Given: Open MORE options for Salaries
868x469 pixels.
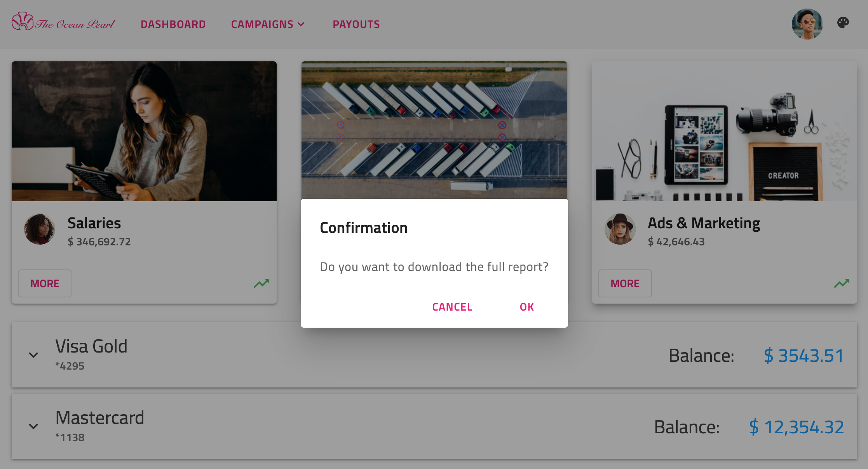Looking at the screenshot, I should tap(44, 283).
